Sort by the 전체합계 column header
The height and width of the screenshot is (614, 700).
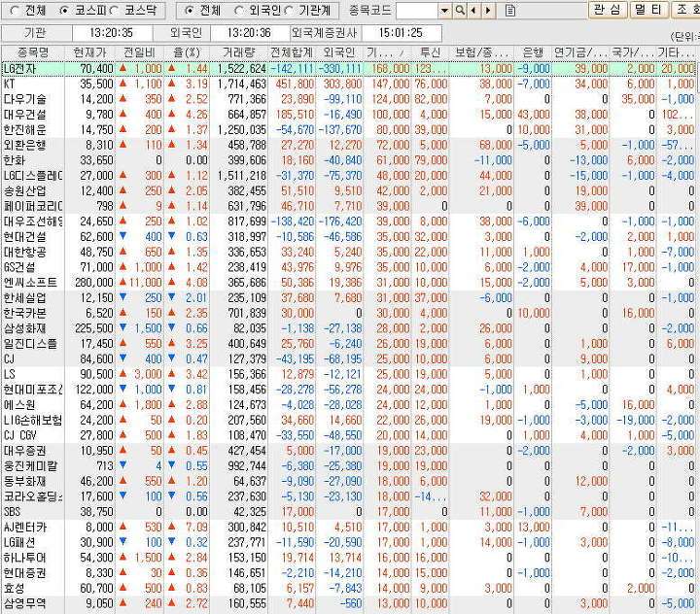point(291,52)
